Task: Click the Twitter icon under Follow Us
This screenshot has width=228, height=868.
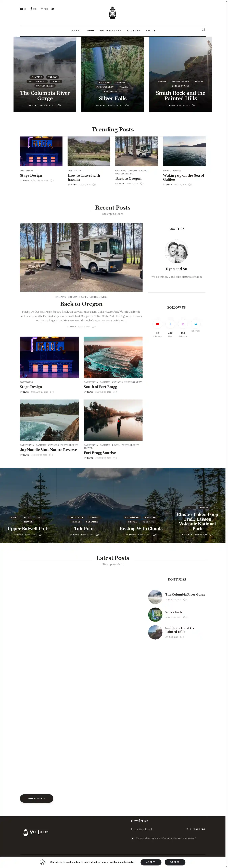Action: pyautogui.click(x=195, y=324)
